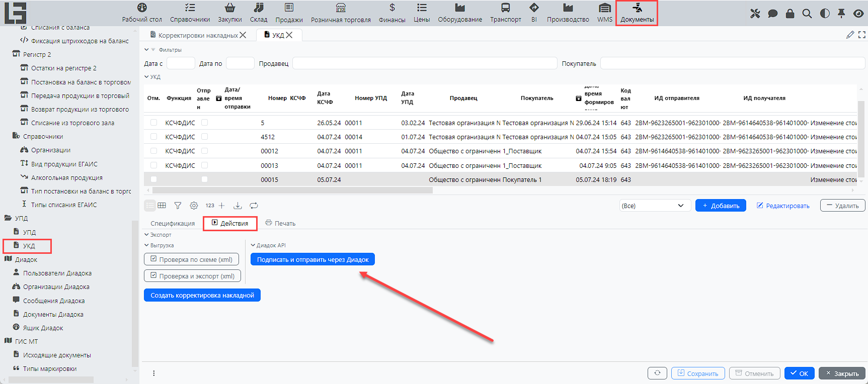The height and width of the screenshot is (384, 868).
Task: Open the Спецификация tab
Action: pyautogui.click(x=173, y=224)
